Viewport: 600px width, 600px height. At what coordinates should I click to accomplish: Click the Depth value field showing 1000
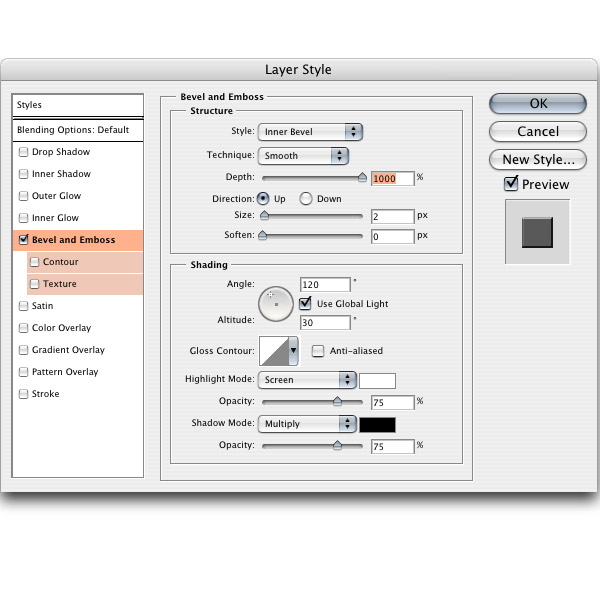click(x=393, y=179)
